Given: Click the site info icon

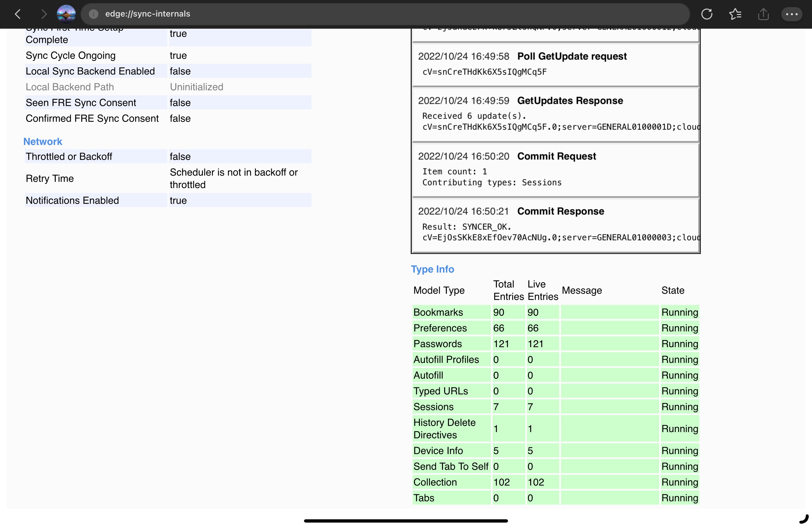Looking at the screenshot, I should coord(93,14).
